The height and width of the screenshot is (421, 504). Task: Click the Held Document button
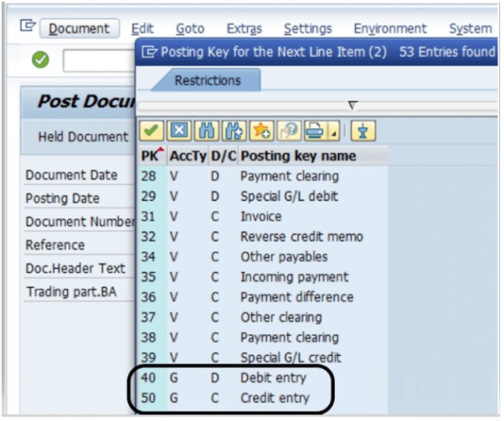[x=83, y=137]
